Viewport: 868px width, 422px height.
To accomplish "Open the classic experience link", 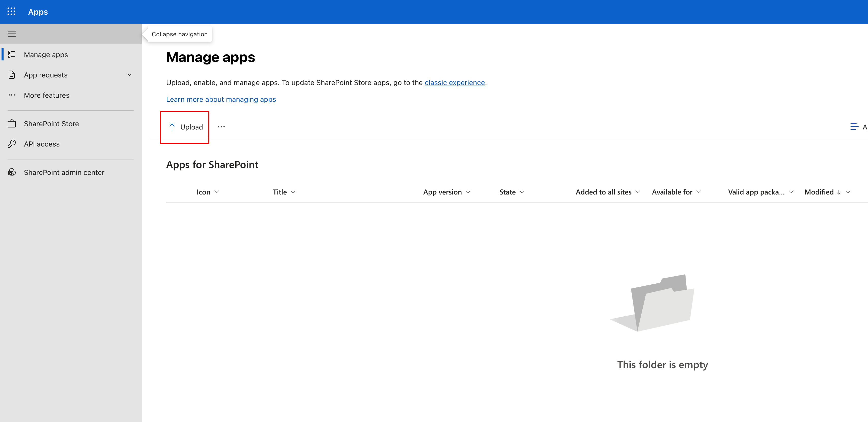I will point(455,83).
